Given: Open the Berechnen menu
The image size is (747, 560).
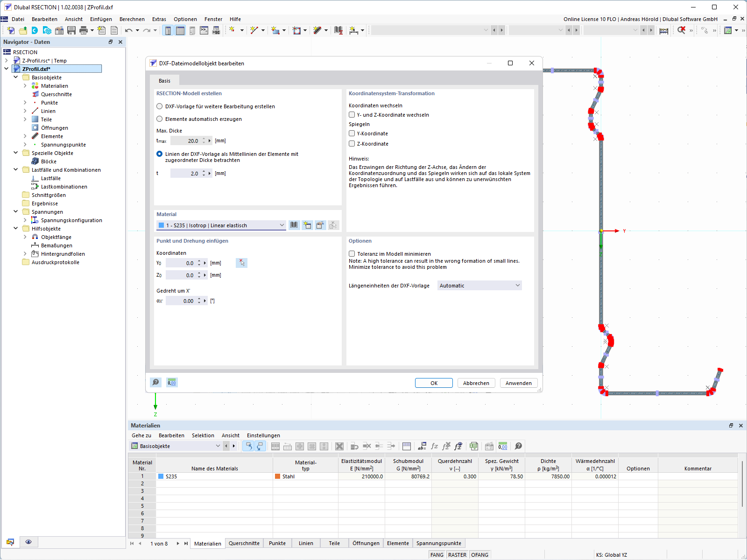Looking at the screenshot, I should [x=132, y=19].
